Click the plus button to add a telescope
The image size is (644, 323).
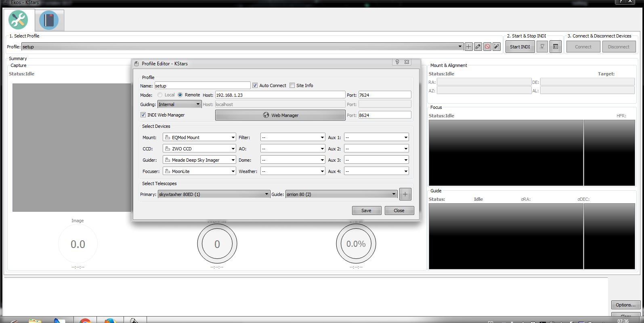coord(405,194)
